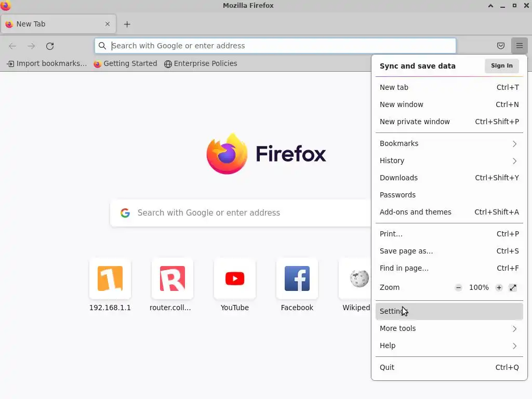Open Passwords from the menu
The image size is (532, 399).
tap(449, 195)
